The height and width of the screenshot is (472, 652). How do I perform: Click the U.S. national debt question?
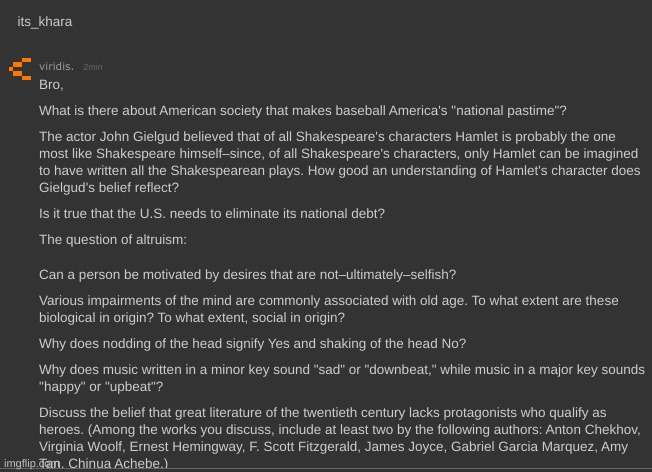[212, 214]
